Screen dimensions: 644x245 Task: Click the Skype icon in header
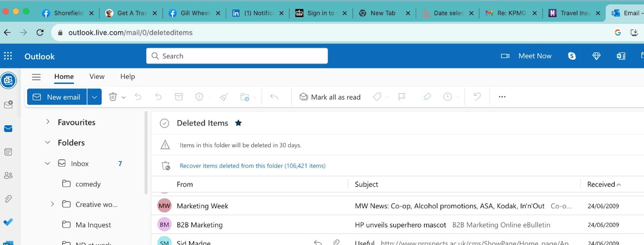pos(572,56)
